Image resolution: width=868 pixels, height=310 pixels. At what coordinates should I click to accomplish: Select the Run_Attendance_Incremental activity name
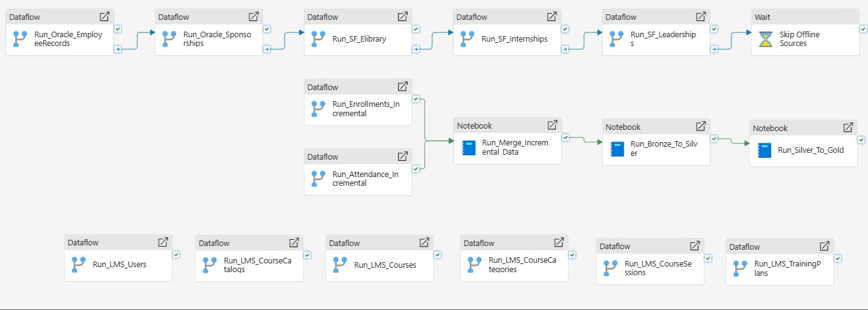[365, 178]
